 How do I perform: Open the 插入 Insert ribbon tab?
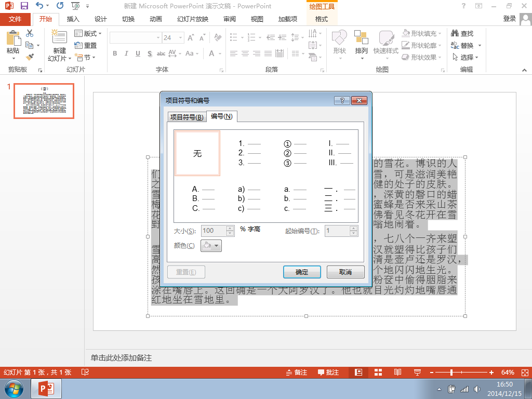click(x=73, y=19)
